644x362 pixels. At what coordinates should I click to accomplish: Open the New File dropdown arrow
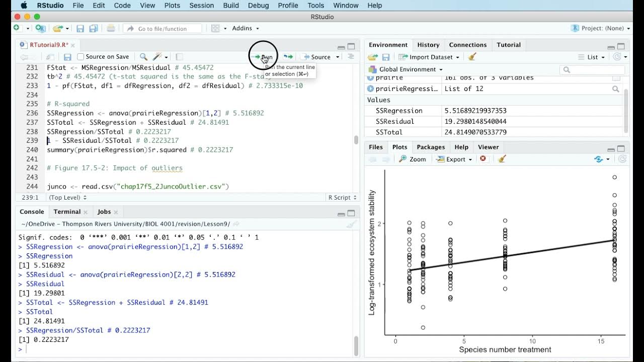tap(28, 29)
